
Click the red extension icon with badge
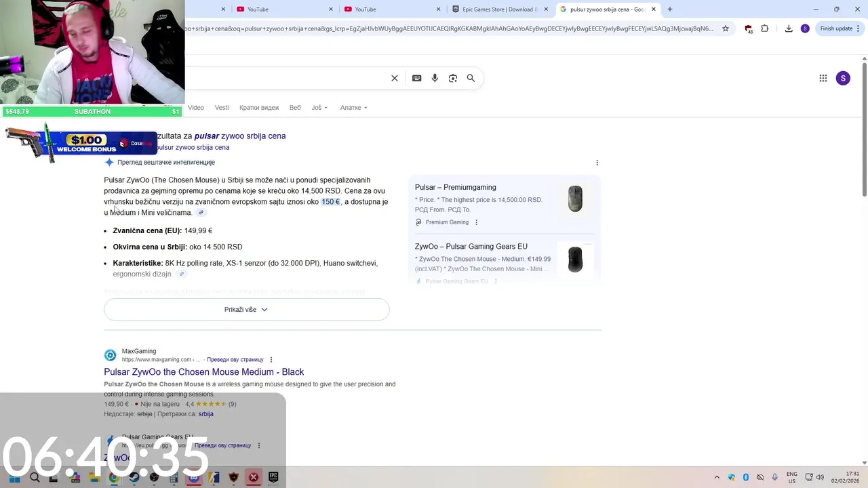749,29
